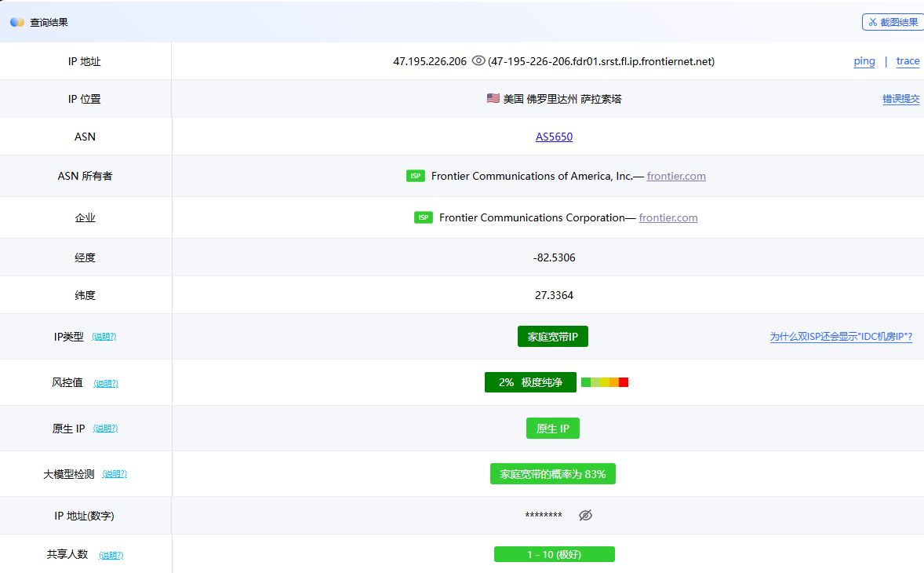
Task: Select the longitude value -82.5306
Action: tap(554, 257)
